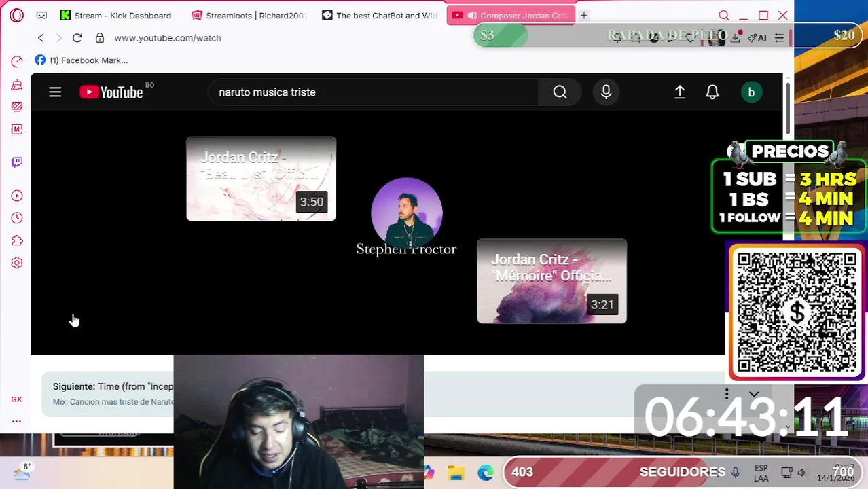Open the playlist three-dot options menu
Image resolution: width=868 pixels, height=489 pixels.
point(727,394)
